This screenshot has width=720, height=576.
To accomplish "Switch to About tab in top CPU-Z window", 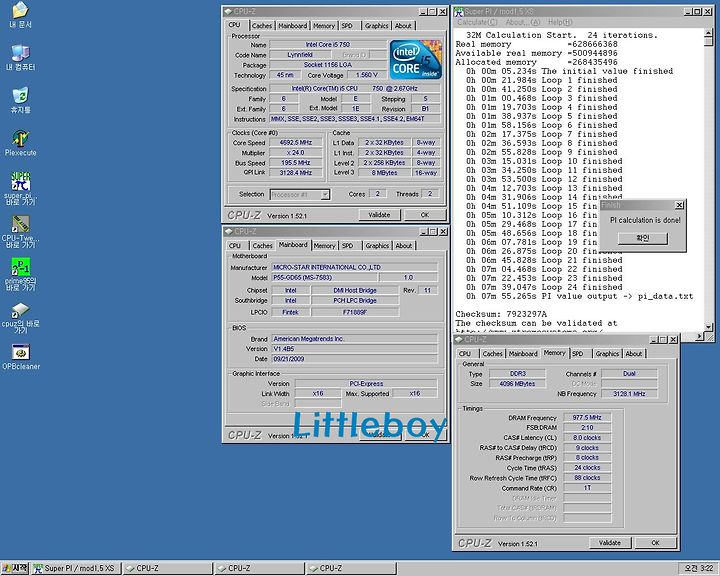I will (x=403, y=26).
